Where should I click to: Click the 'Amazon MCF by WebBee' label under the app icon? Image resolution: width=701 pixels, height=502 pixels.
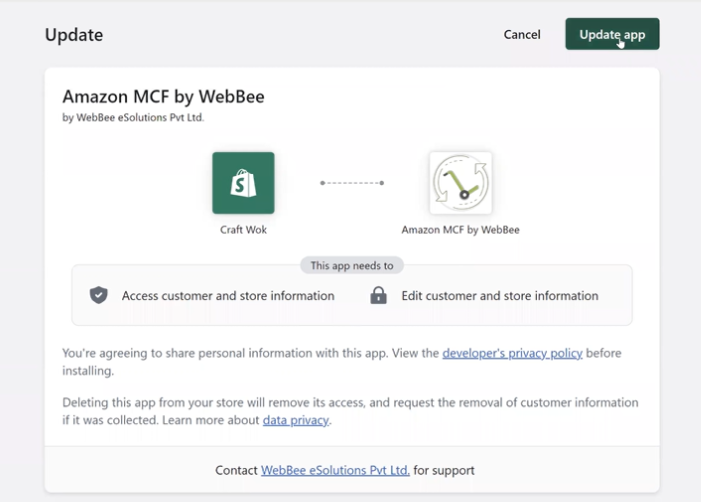point(460,230)
